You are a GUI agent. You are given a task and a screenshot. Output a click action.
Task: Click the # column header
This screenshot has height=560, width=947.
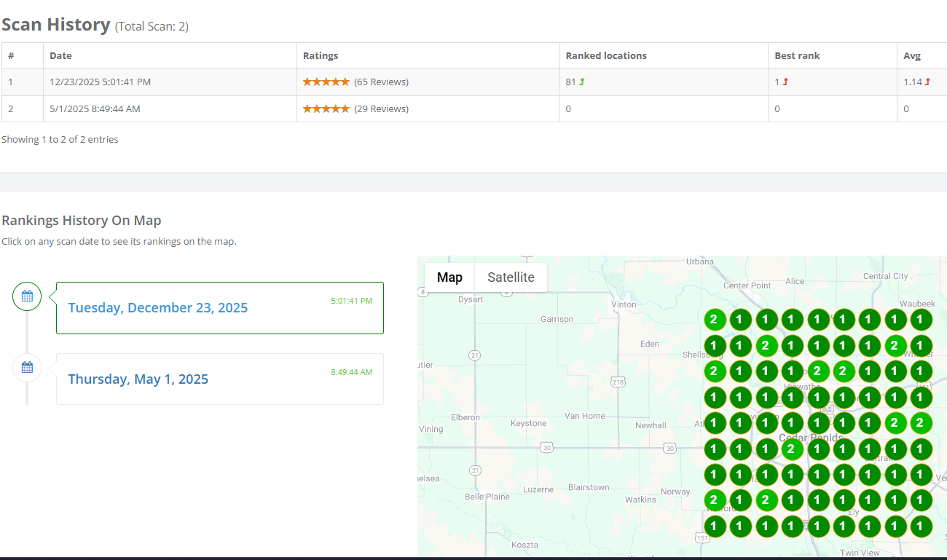(x=11, y=55)
